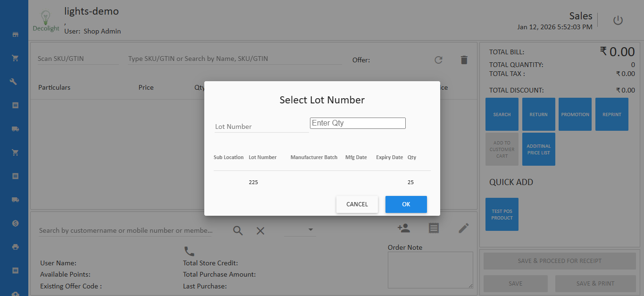Screen dimensions: 644x296
Task: Click the dollar icon in the sidebar
Action: tap(15, 223)
